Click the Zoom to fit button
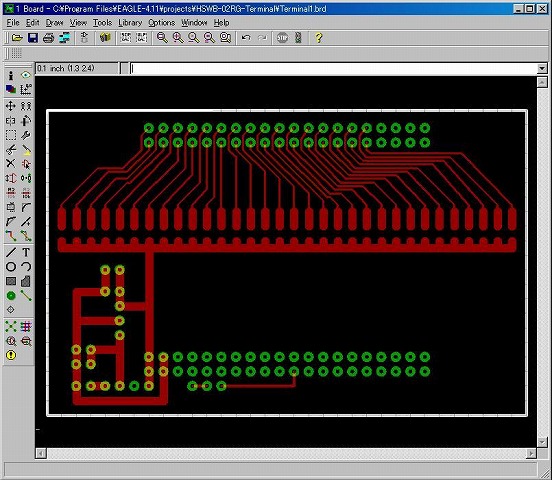 [162, 38]
